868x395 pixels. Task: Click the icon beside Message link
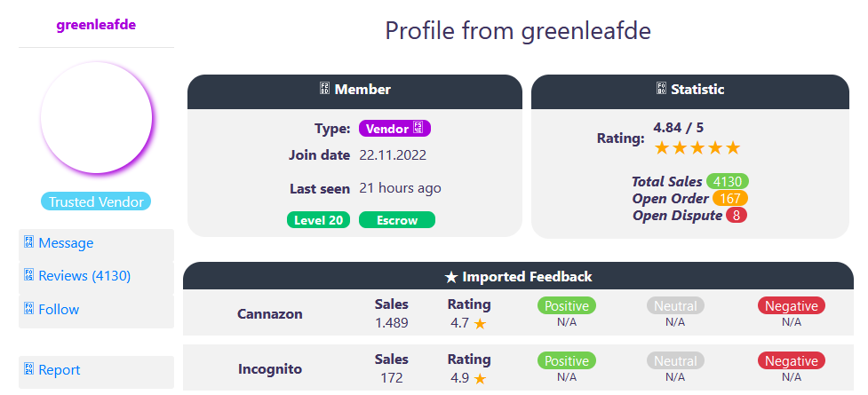tap(28, 242)
